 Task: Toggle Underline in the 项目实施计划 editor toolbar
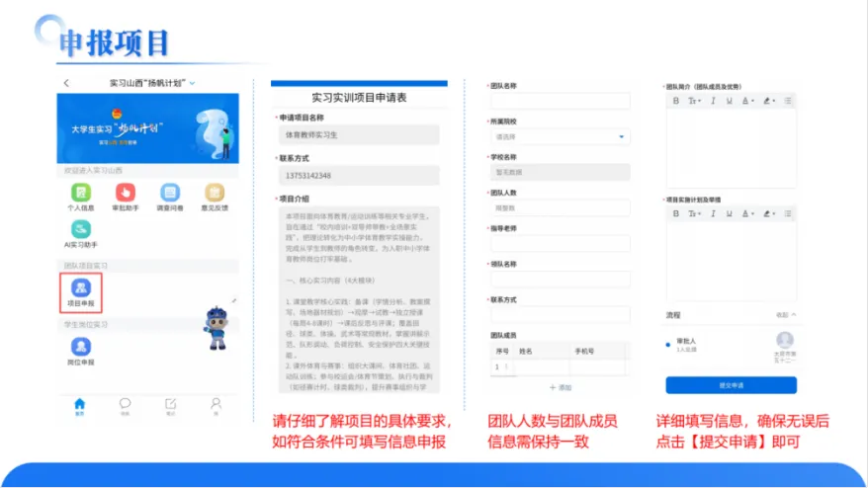click(729, 213)
